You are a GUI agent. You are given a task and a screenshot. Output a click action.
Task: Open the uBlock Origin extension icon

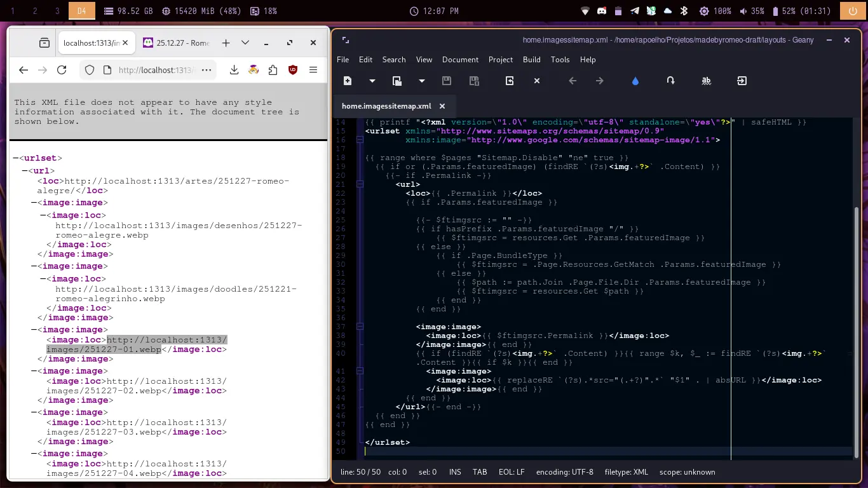293,70
